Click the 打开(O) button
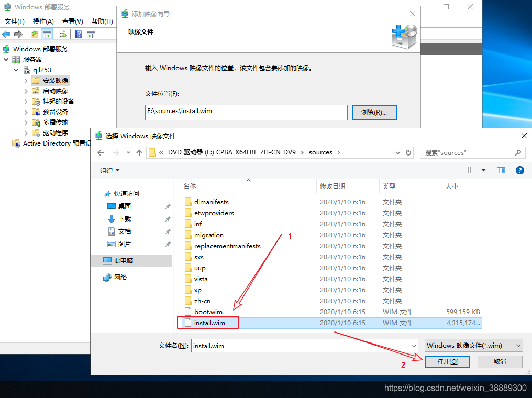532x398 pixels. click(447, 362)
